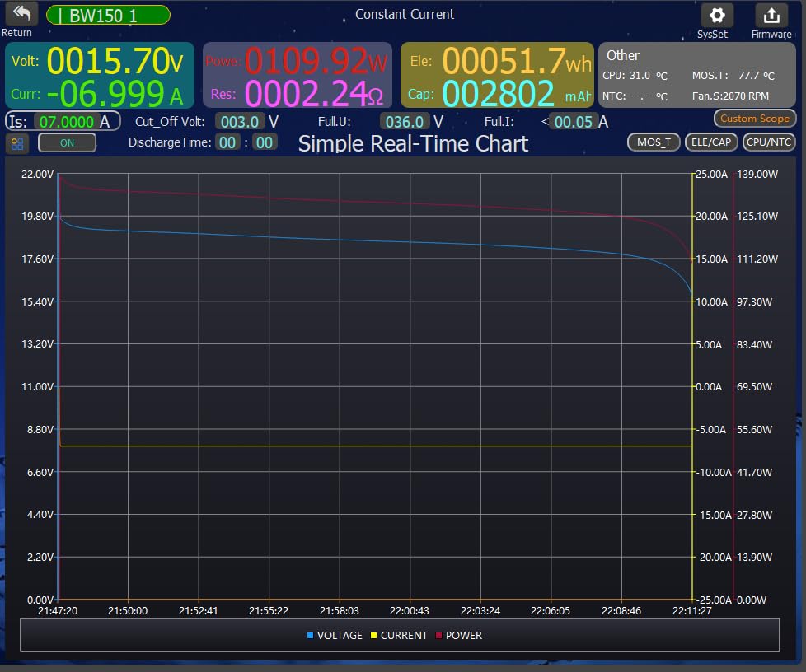Edit the Full.U voltage field
Screen dimensions: 806x672
[405, 122]
